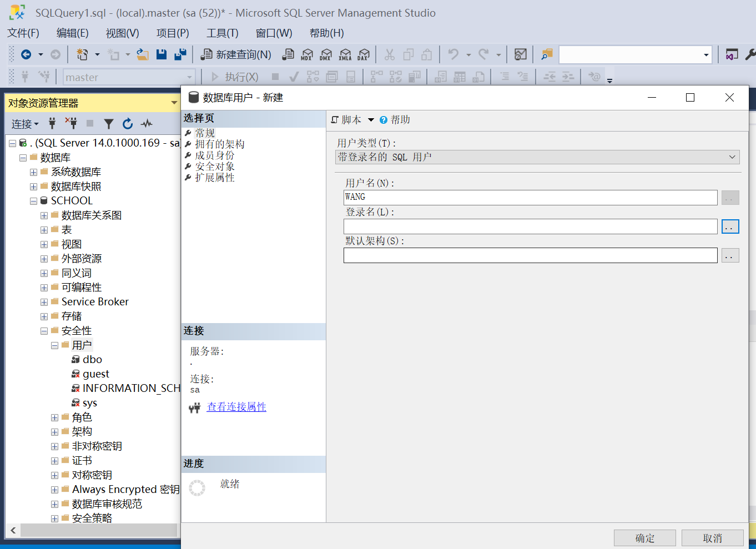
Task: Click the filter funnel icon in Object Explorer
Action: click(109, 123)
